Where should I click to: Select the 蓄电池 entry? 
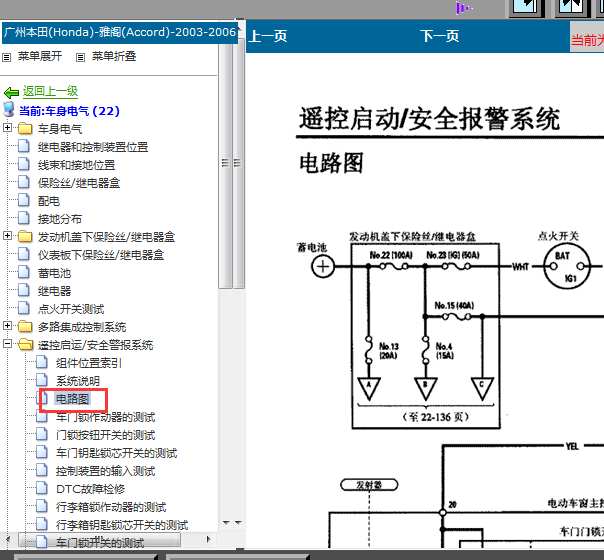point(54,273)
